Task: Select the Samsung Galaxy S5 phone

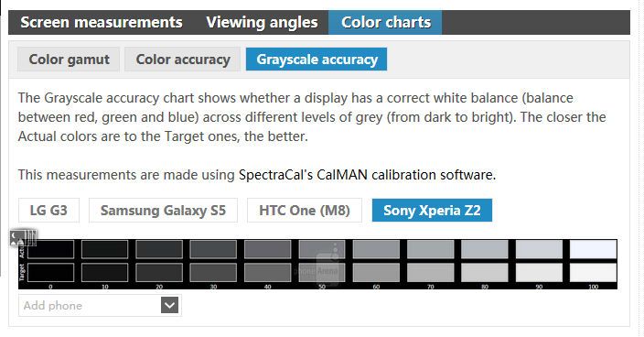Action: 163,211
